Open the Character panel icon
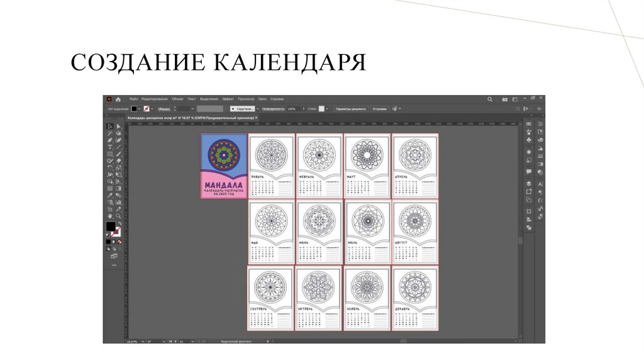644x361 pixels. click(x=540, y=184)
